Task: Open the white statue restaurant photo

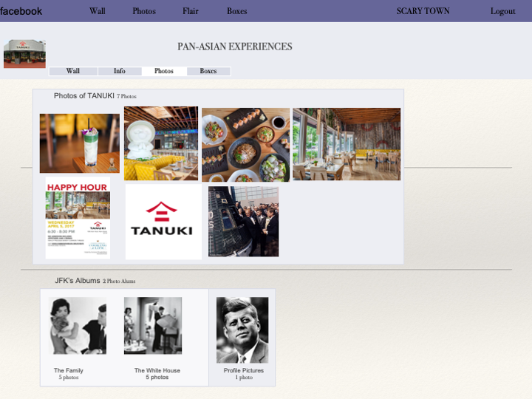Action: coord(161,143)
